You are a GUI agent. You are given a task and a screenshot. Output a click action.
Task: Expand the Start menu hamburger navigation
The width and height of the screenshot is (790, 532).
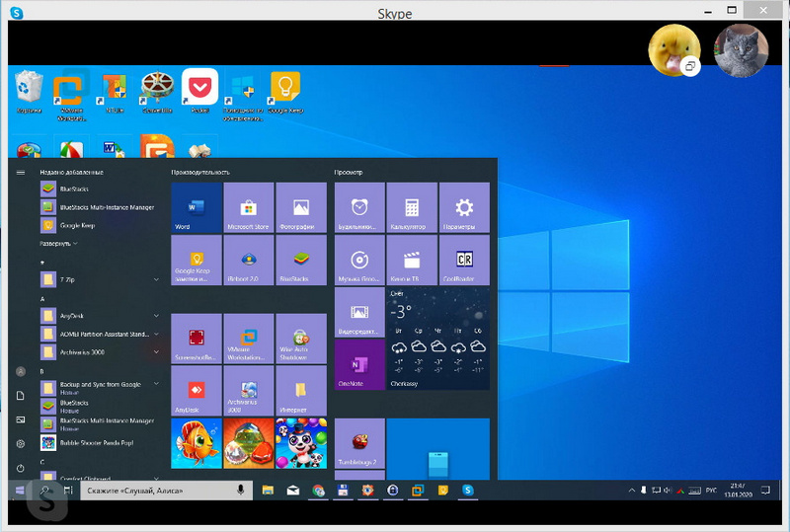(21, 173)
